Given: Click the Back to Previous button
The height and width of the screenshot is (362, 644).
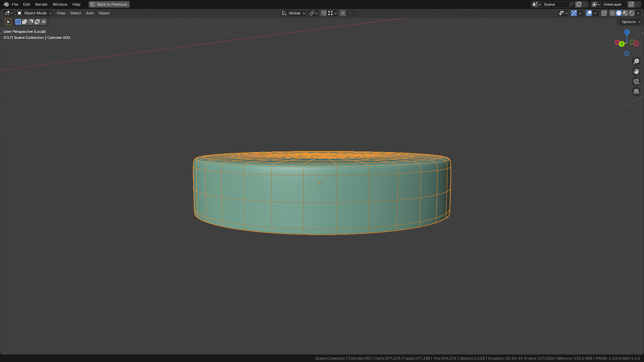Looking at the screenshot, I should [x=109, y=4].
